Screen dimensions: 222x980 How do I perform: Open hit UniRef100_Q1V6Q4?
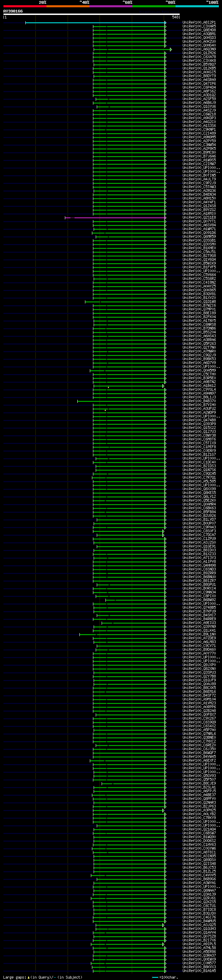point(199,259)
